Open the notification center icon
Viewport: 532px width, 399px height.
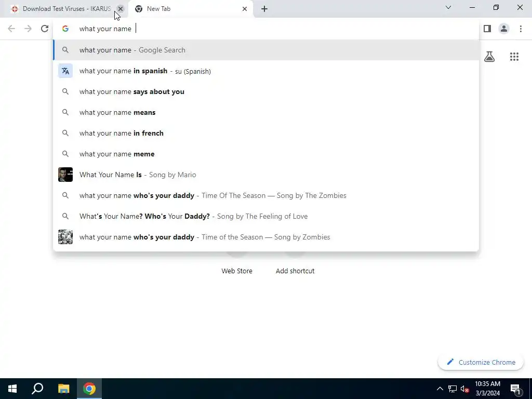(x=516, y=389)
